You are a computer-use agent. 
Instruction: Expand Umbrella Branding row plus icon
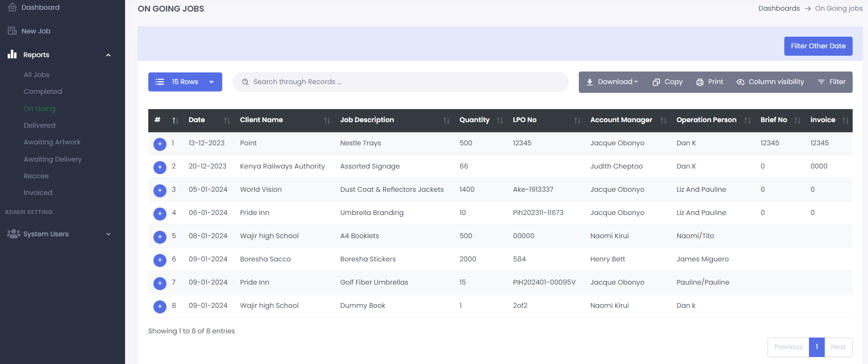tap(160, 214)
